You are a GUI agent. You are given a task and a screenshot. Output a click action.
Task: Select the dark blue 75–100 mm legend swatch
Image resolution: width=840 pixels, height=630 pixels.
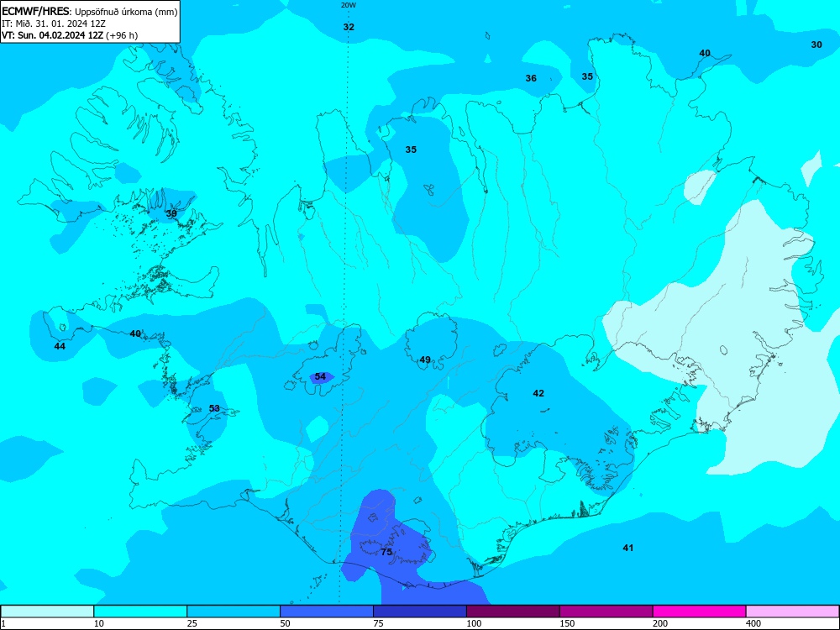tap(420, 612)
